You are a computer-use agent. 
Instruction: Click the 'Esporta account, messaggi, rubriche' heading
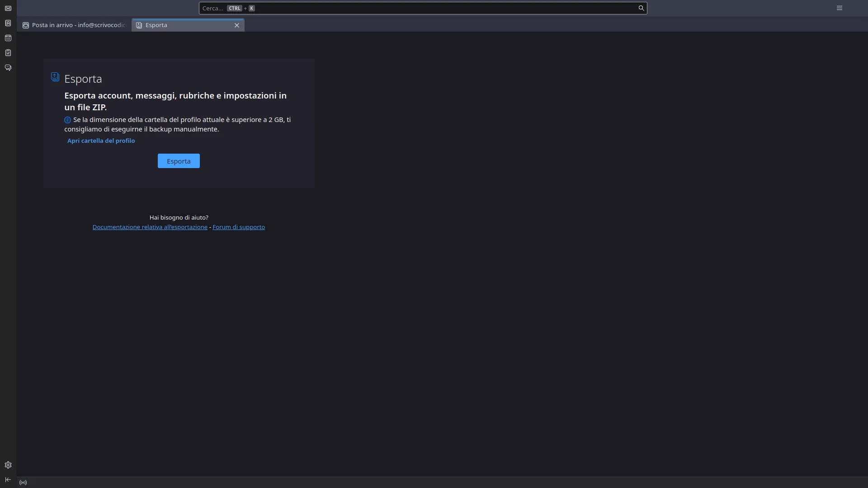coord(175,101)
